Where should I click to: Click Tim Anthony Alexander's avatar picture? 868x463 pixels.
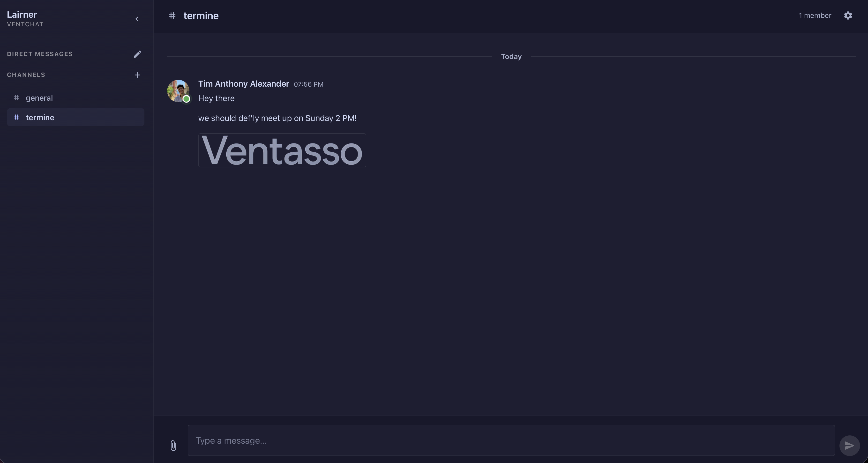coord(177,90)
